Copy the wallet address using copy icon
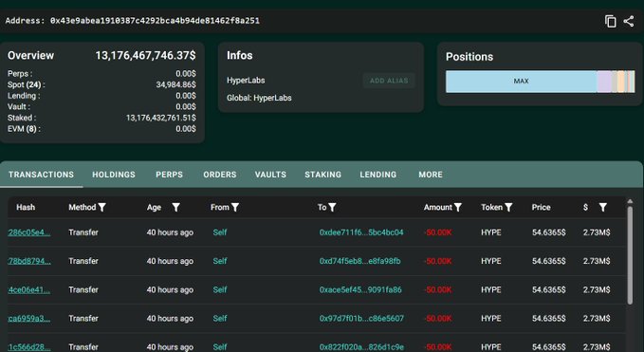Screen dimensions: 644x352 610,21
